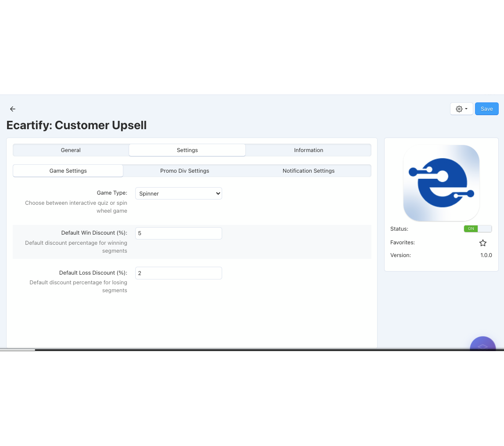
Task: Click the Default Loss Discount (%) label
Action: coord(93,273)
